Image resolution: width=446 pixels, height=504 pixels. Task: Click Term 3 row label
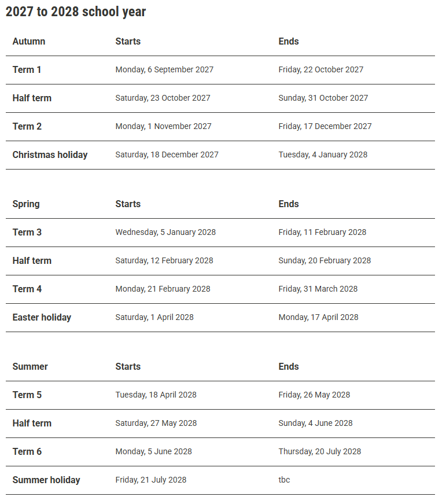tap(27, 233)
